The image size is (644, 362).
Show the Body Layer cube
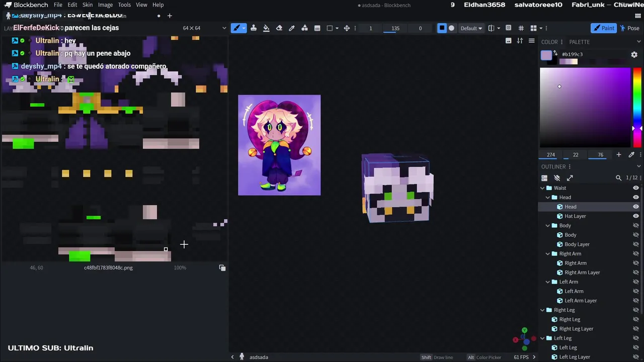pyautogui.click(x=635, y=244)
